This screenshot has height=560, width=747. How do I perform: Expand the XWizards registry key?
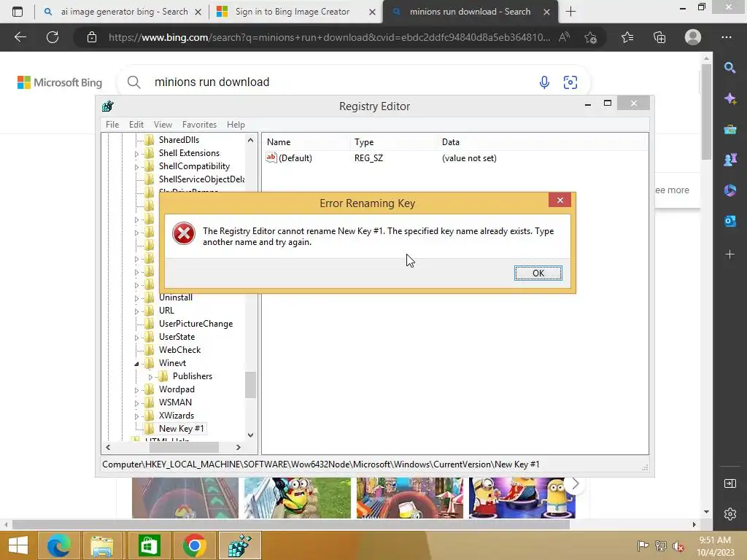(x=136, y=416)
